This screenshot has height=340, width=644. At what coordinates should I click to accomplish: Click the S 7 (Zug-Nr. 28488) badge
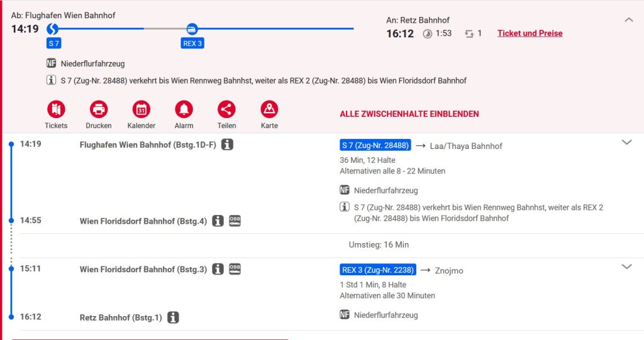click(x=375, y=146)
